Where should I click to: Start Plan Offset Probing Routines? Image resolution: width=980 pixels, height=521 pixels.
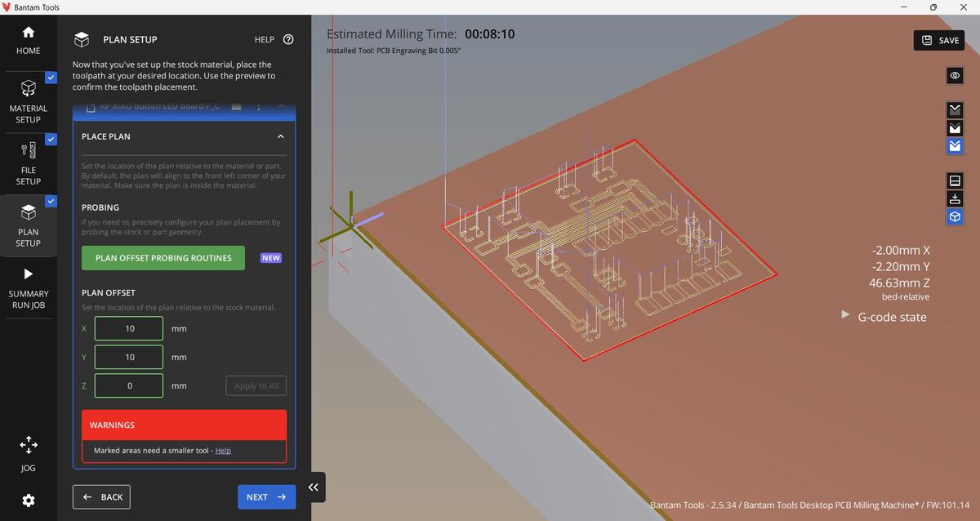tap(163, 258)
